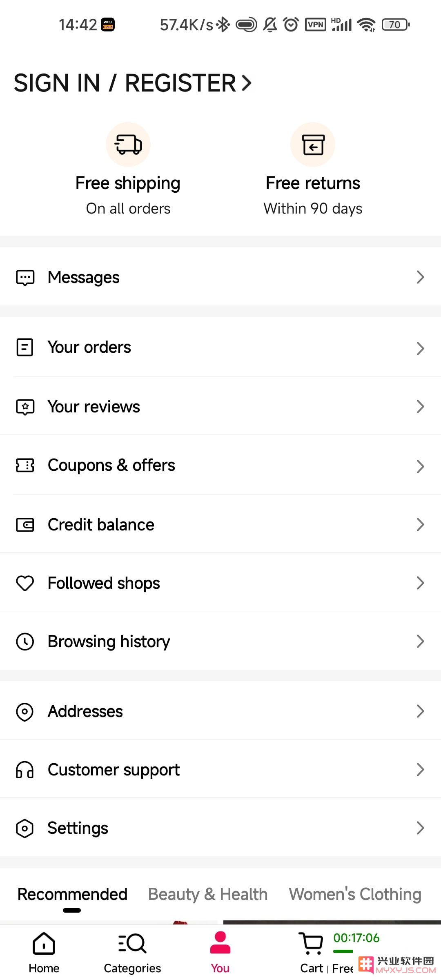This screenshot has width=441, height=980.
Task: Tap the Sign In / Register arrow
Action: coord(246,83)
